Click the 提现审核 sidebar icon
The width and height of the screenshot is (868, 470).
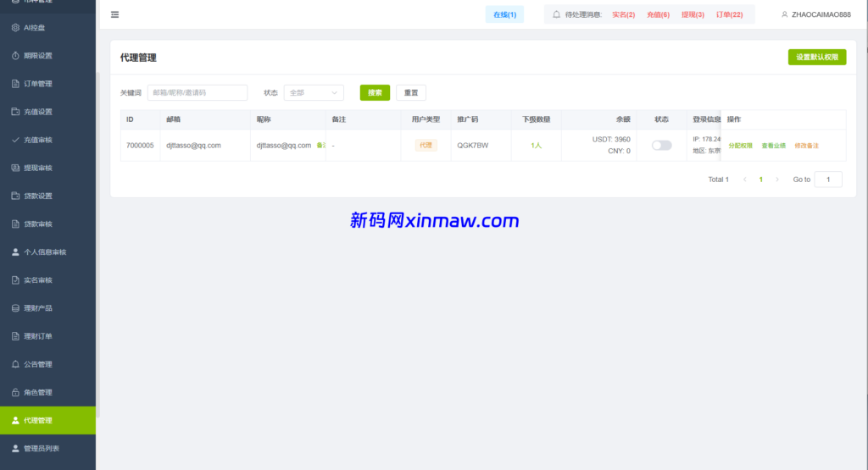pyautogui.click(x=15, y=168)
